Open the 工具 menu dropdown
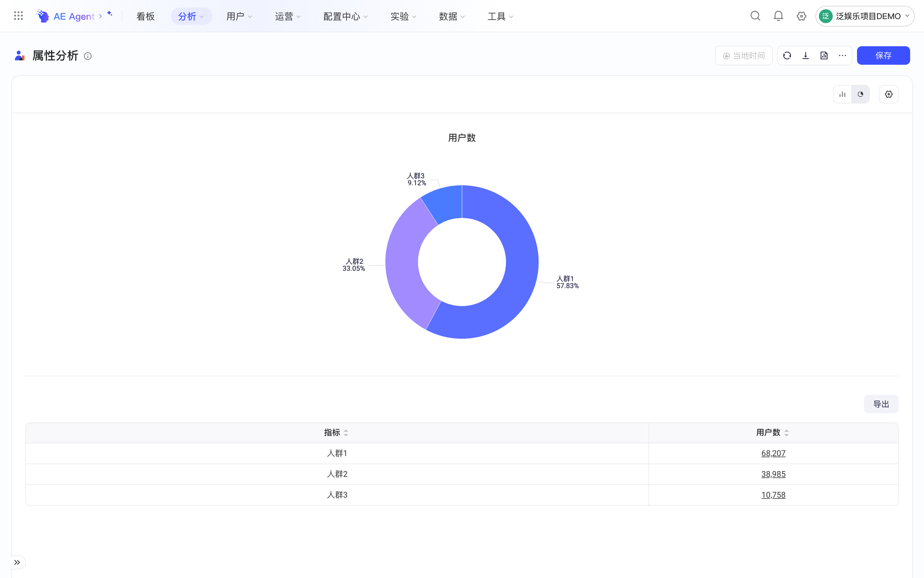Image resolution: width=924 pixels, height=578 pixels. (501, 16)
